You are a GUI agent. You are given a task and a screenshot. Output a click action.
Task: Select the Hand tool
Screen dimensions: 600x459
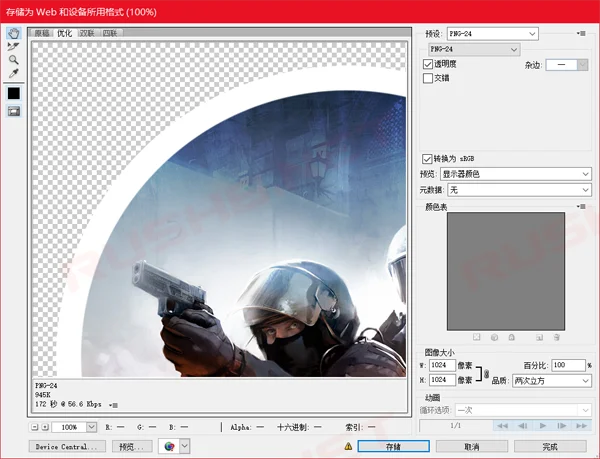[x=14, y=33]
